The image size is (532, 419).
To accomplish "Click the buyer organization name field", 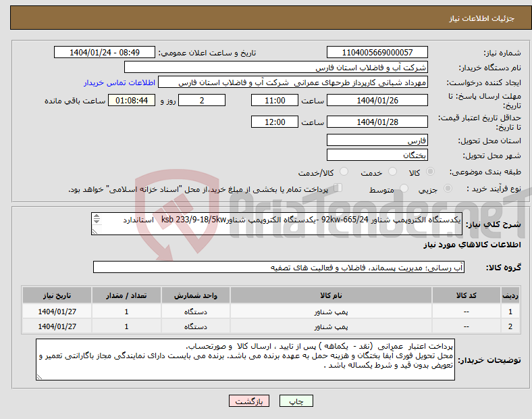I will tap(276, 67).
